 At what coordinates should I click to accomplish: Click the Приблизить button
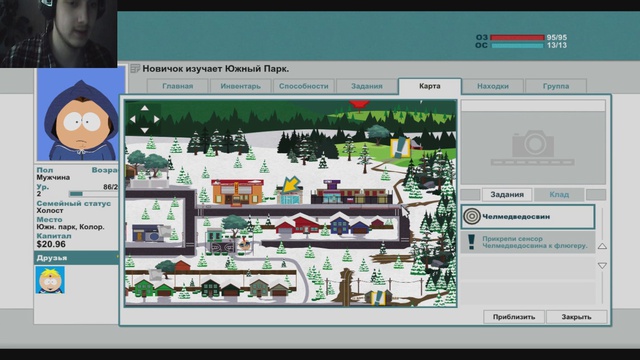tap(514, 317)
